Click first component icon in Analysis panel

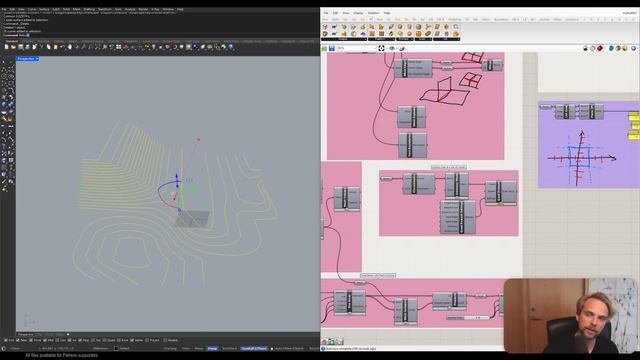325,27
